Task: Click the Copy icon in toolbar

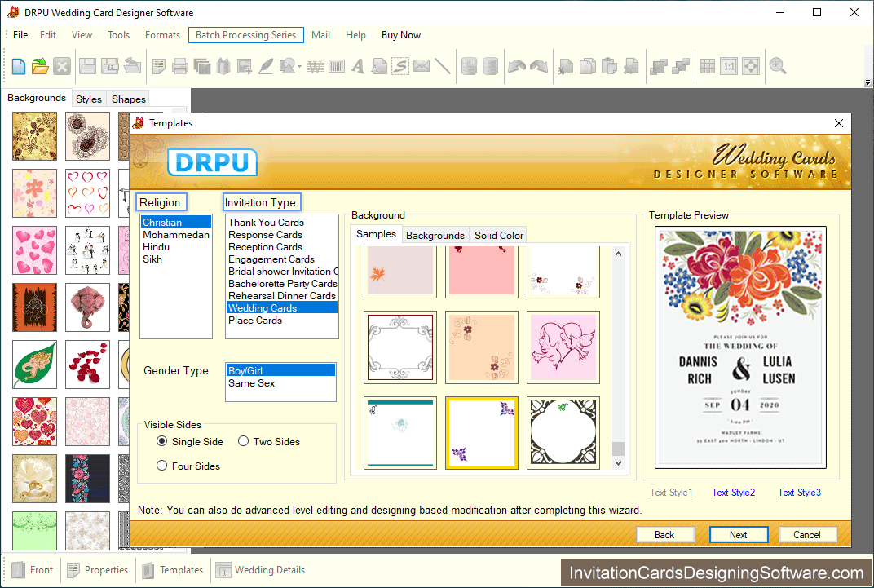Action: click(588, 66)
